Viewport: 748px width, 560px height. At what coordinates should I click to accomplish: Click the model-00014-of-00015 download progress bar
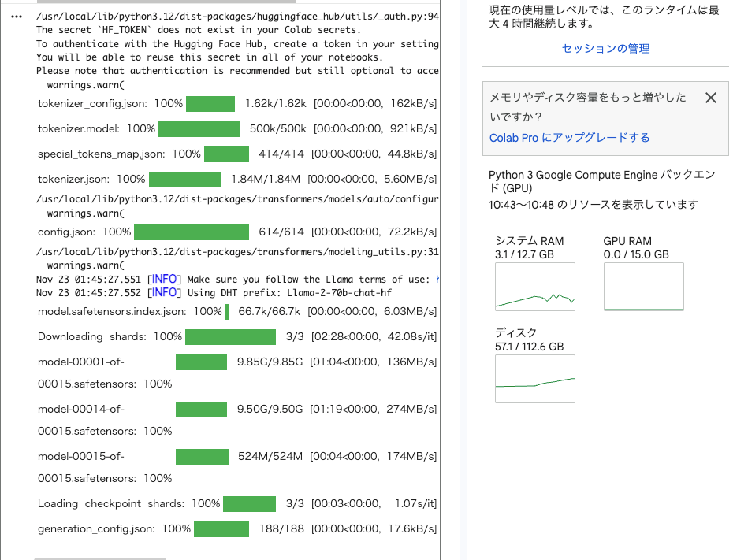[x=201, y=410]
